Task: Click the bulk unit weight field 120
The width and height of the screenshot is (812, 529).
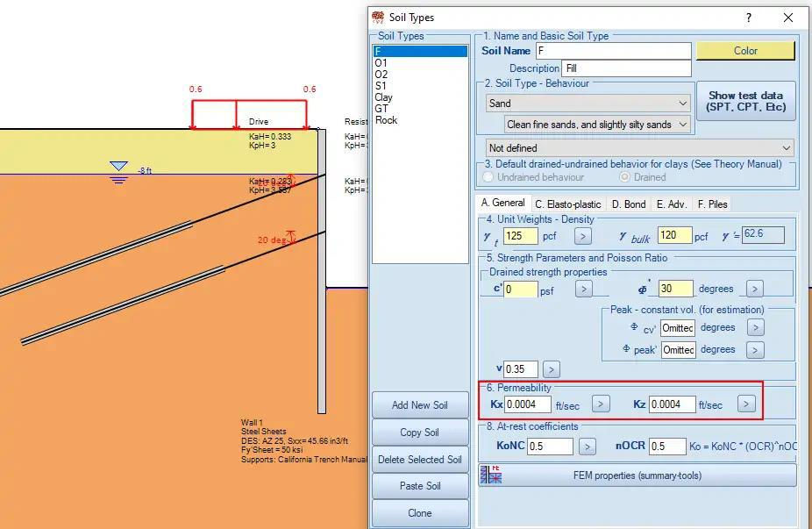Action: (x=675, y=235)
